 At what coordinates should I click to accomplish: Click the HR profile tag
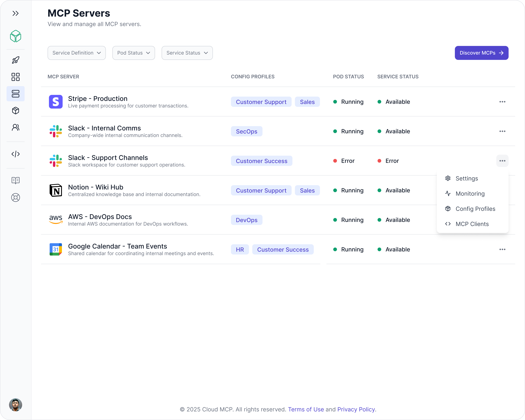pyautogui.click(x=240, y=250)
